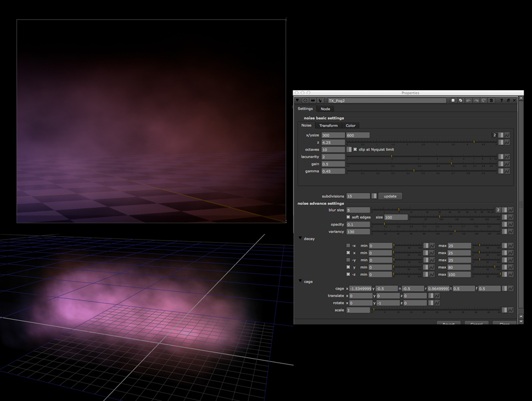Float the panel using the float icon

pos(508,101)
